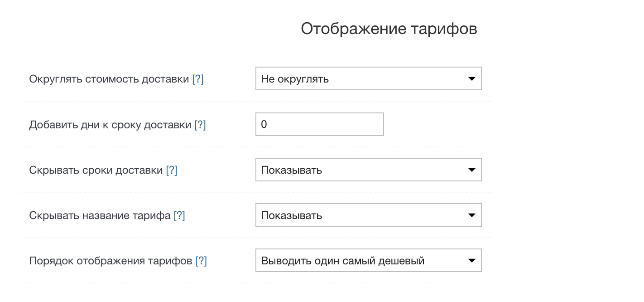Focus the delivery days input containing 0
Image resolution: width=644 pixels, height=302 pixels.
pyautogui.click(x=319, y=124)
